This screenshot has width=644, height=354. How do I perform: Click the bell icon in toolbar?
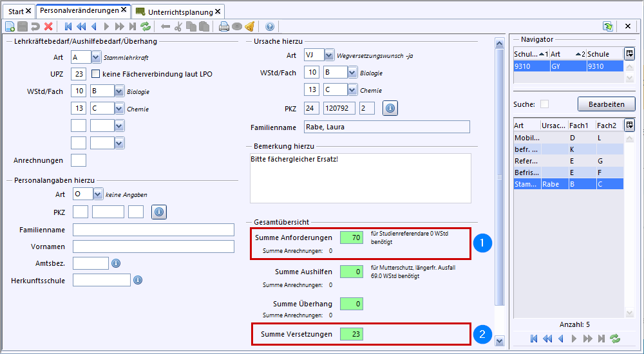250,26
